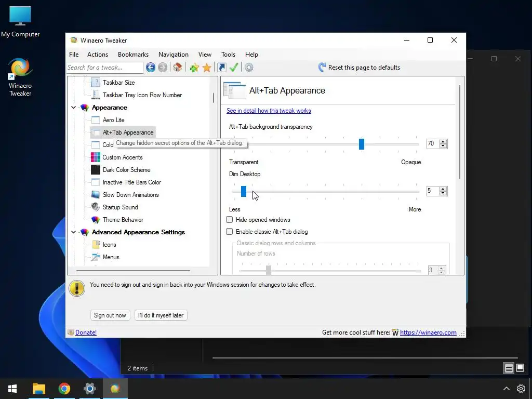Click the Custom Accents colorful icon
532x399 pixels.
point(96,157)
